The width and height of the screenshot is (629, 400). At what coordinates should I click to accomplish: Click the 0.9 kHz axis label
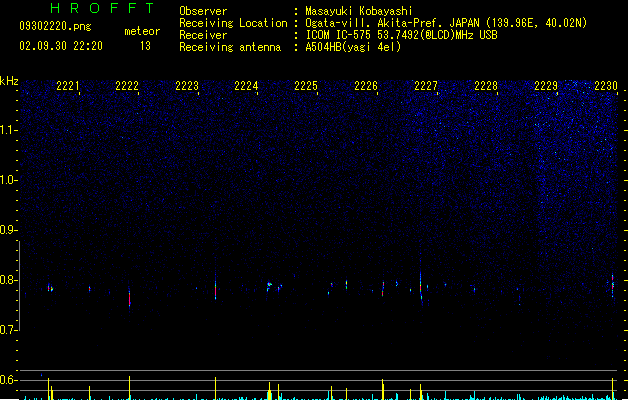coord(8,230)
